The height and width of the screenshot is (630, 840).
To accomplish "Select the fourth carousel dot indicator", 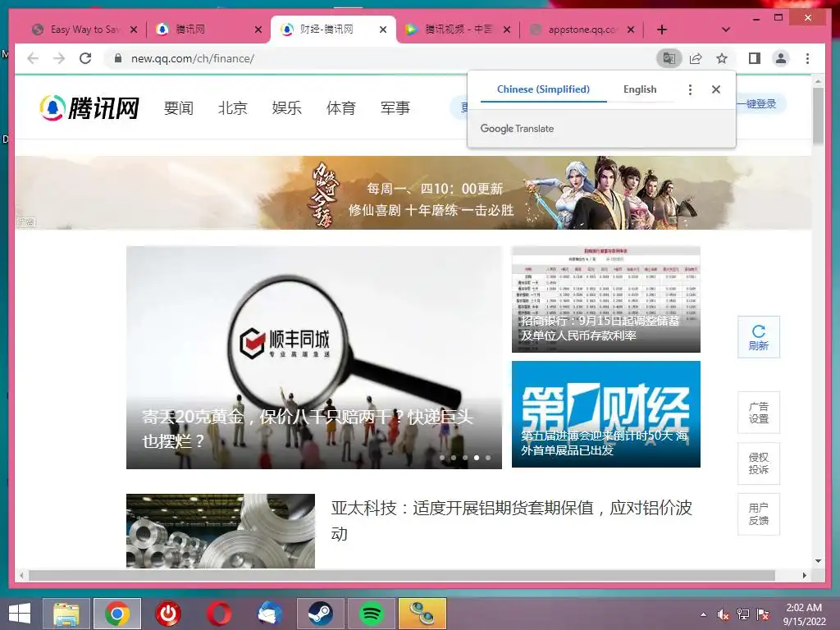I will tap(477, 458).
